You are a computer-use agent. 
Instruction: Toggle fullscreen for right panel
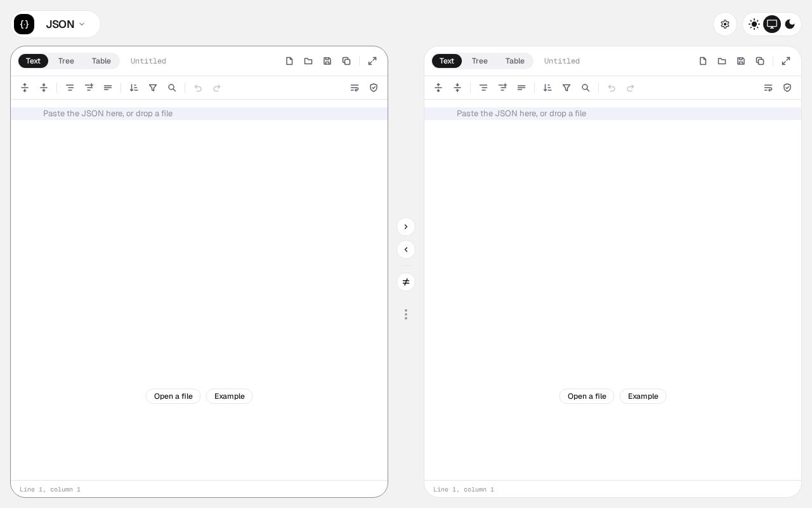786,61
